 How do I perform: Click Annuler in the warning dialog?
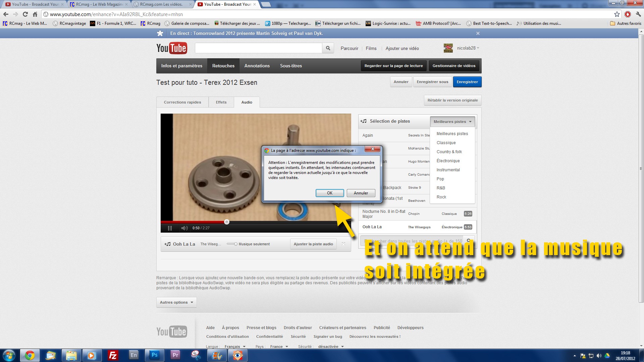(361, 193)
